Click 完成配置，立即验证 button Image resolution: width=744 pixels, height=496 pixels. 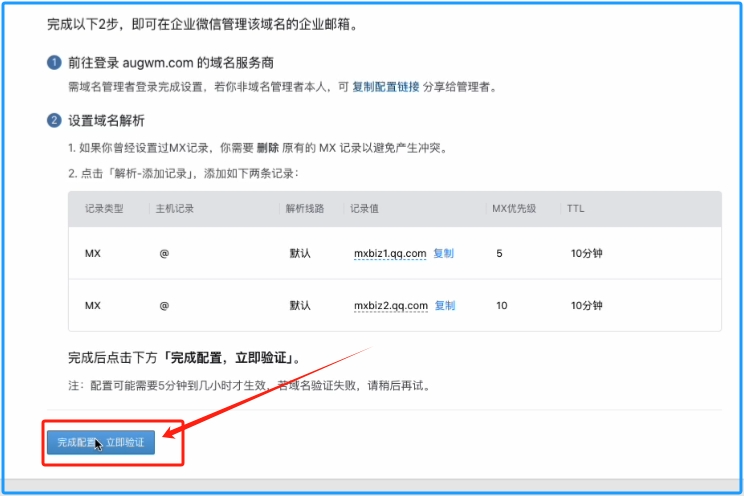[x=101, y=442]
